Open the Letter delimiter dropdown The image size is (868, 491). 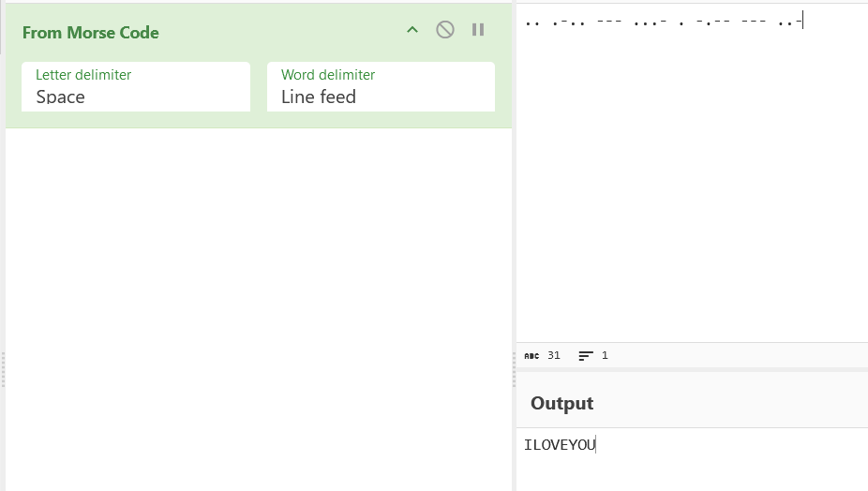(x=136, y=87)
